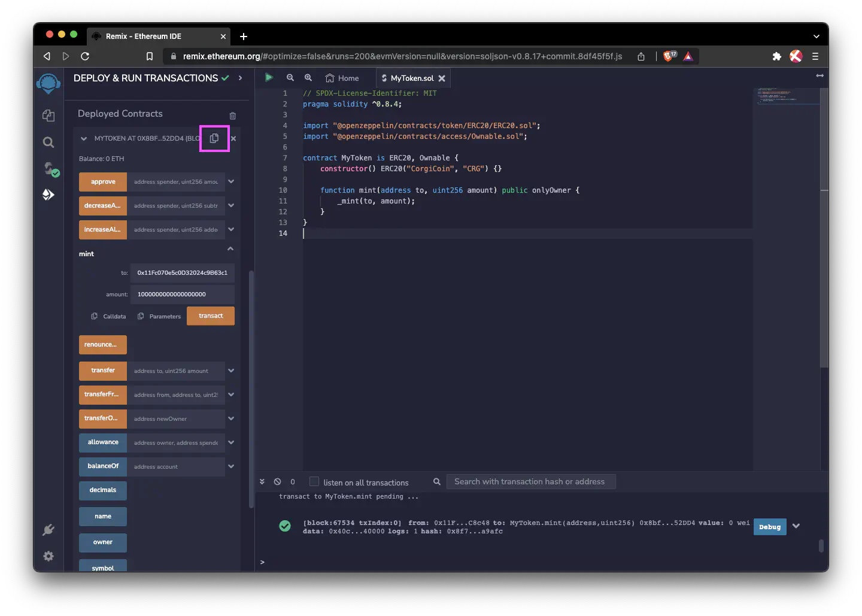Screen dimensions: 862x616
Task: Collapse the mint function form
Action: (x=230, y=248)
